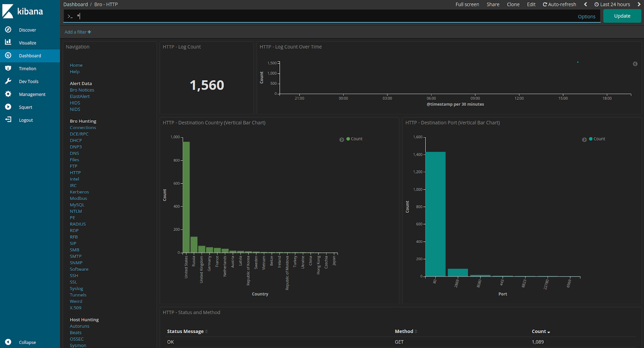Screen dimensions: 644x348
Task: Open the Share menu
Action: click(x=493, y=4)
